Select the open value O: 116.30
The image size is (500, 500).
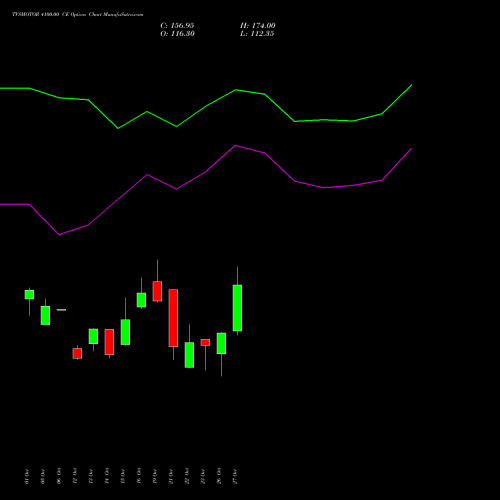coord(177,34)
